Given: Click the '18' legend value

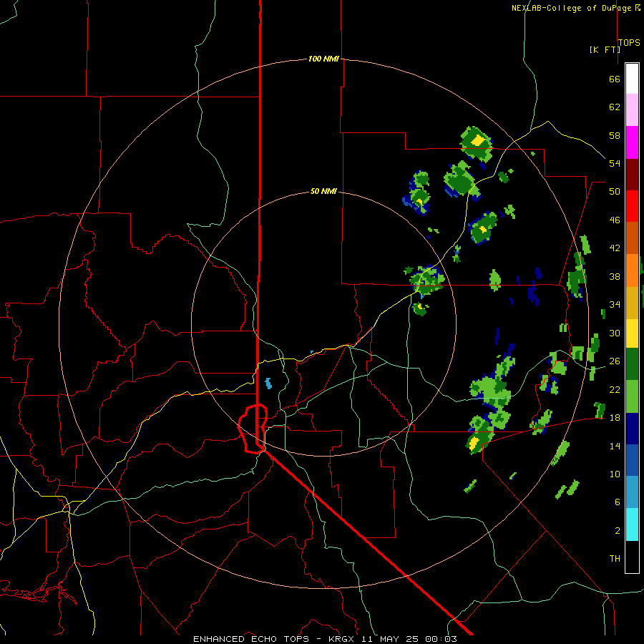Looking at the screenshot, I should point(615,418).
